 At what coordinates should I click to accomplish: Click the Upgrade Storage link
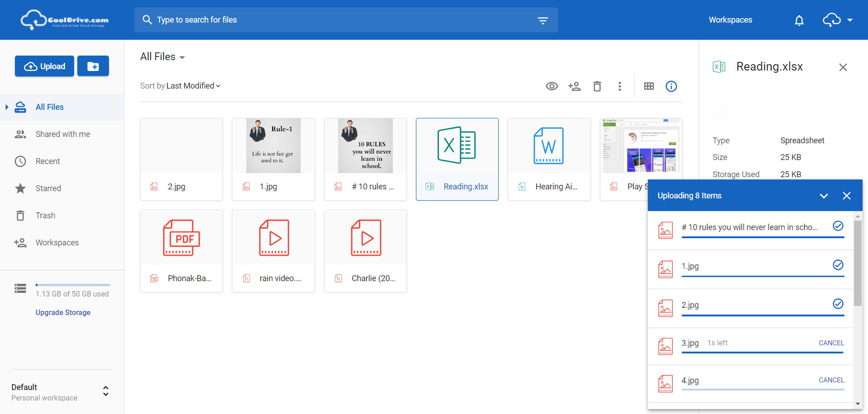(x=63, y=312)
